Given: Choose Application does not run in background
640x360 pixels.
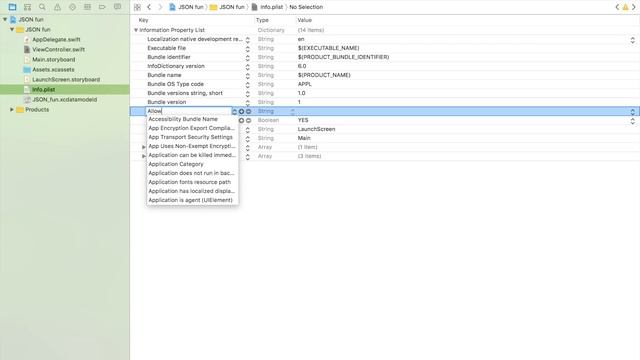Looking at the screenshot, I should [192, 173].
